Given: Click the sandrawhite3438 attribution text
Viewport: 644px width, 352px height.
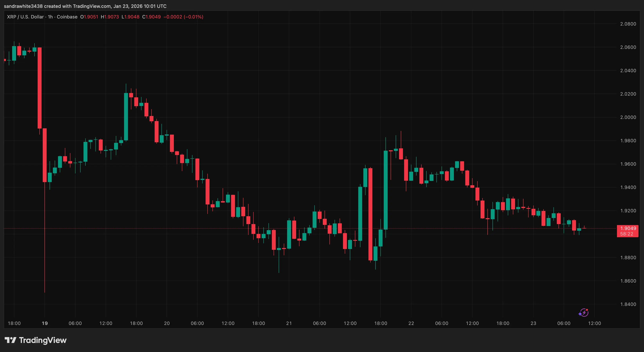Looking at the screenshot, I should pos(24,6).
